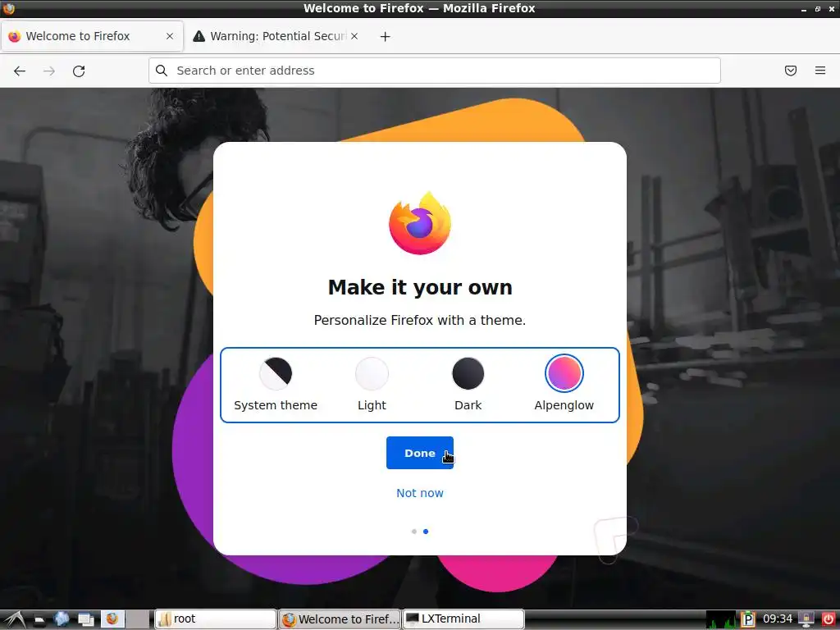The width and height of the screenshot is (840, 630).
Task: Switch to the Warning: Potential Security Risk tab
Action: (276, 36)
